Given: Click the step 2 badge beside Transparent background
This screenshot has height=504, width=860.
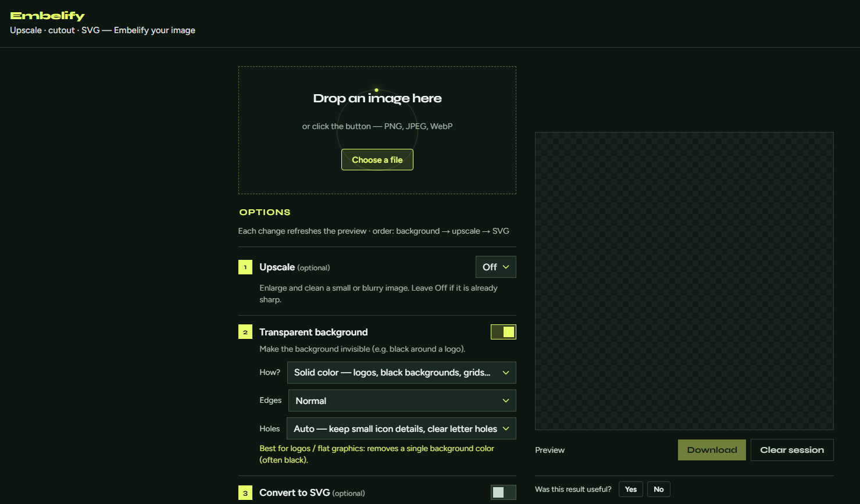Looking at the screenshot, I should pos(245,332).
